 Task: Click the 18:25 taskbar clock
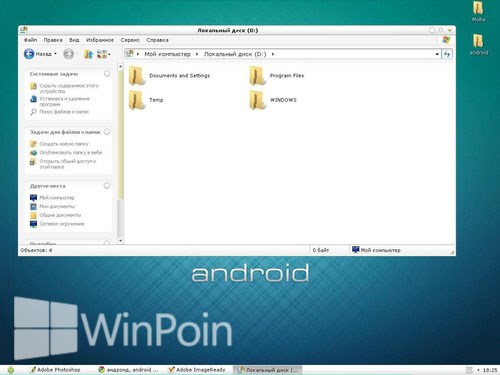point(490,370)
